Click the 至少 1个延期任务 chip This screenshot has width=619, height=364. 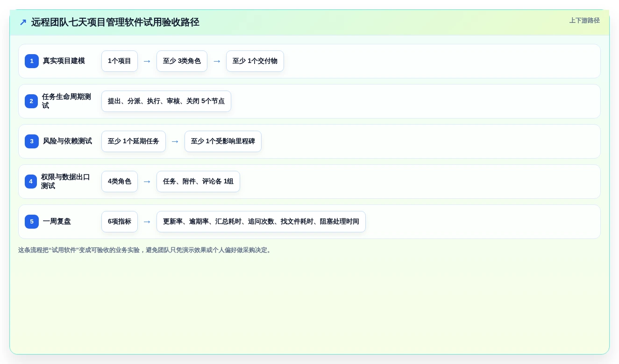click(x=134, y=141)
